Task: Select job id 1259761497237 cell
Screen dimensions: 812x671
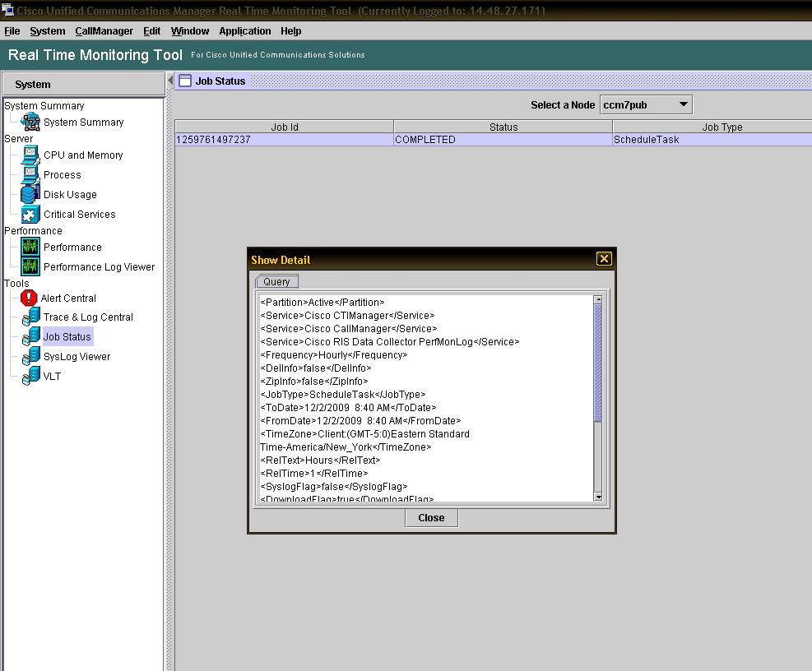Action: 285,139
